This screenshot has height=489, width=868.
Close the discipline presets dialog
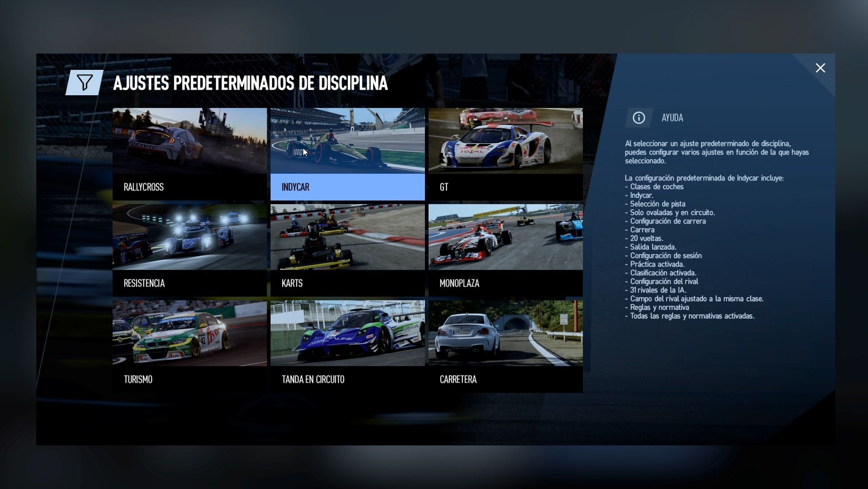click(820, 68)
